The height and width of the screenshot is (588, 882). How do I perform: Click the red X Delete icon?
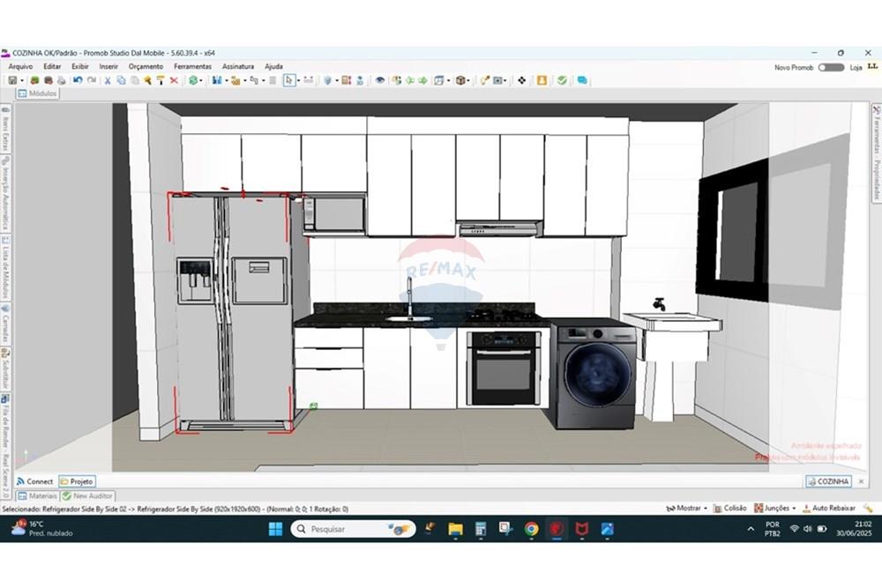tap(174, 80)
